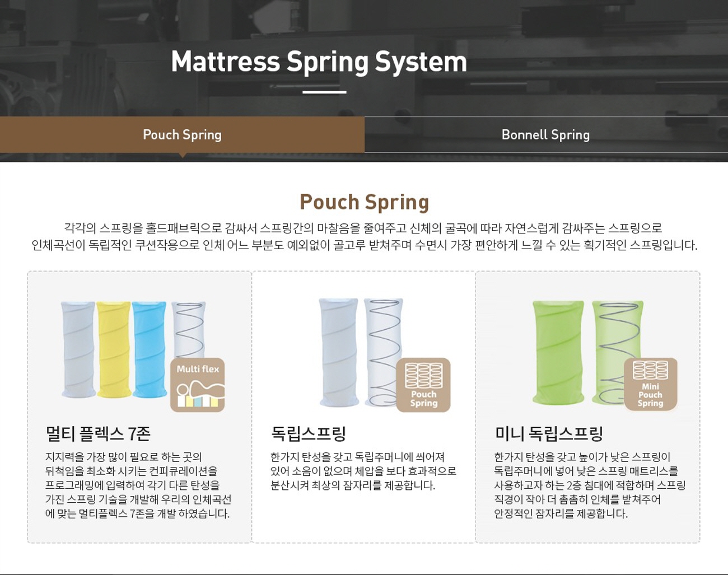Click the Mattress Spring System title
This screenshot has height=575, width=728.
coord(319,62)
